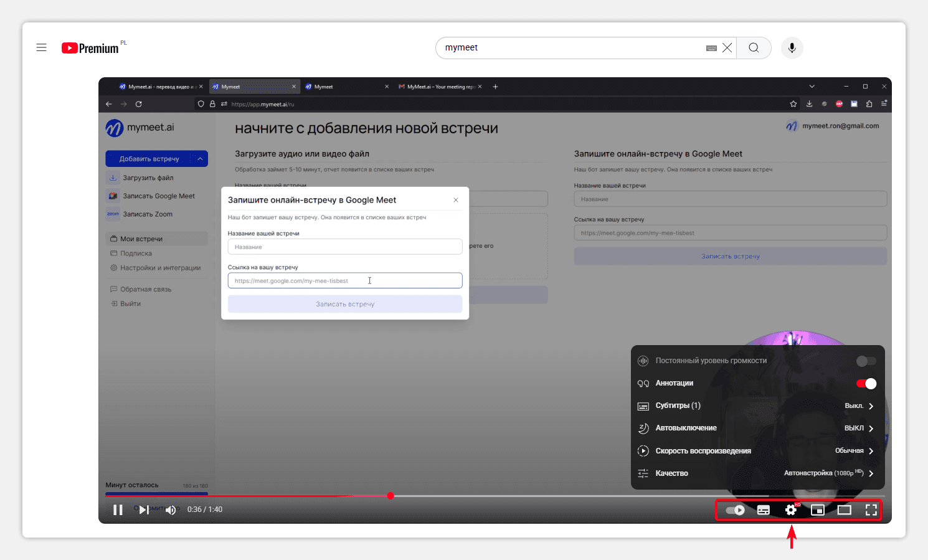Toggle the autoplay switch in player bar
The image size is (928, 560).
[736, 510]
